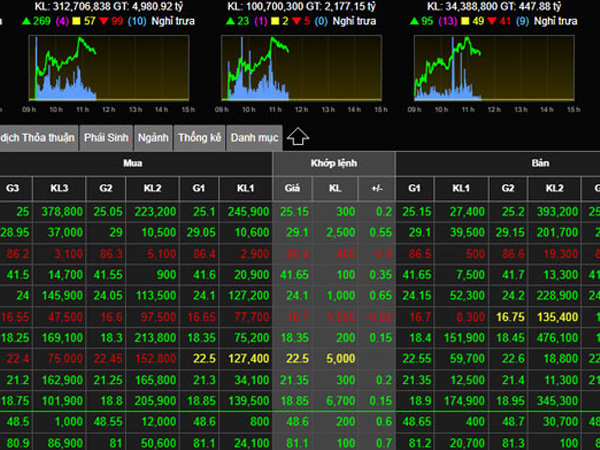Click the yellow square count 2 in middle index
600x450 pixels.
tap(280, 21)
